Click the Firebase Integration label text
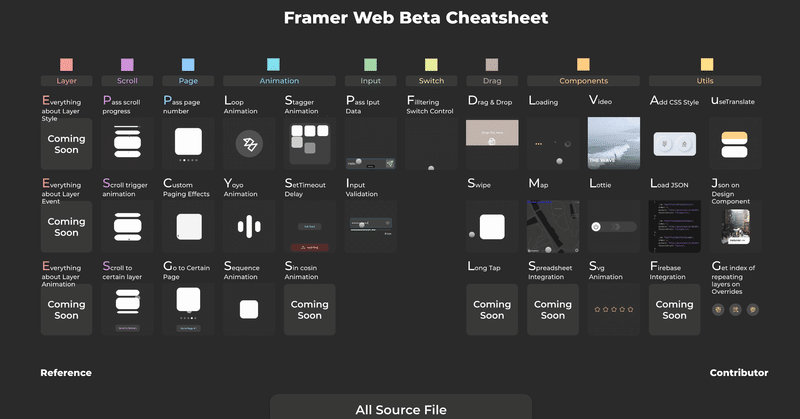Image resolution: width=800 pixels, height=419 pixels. 667,271
